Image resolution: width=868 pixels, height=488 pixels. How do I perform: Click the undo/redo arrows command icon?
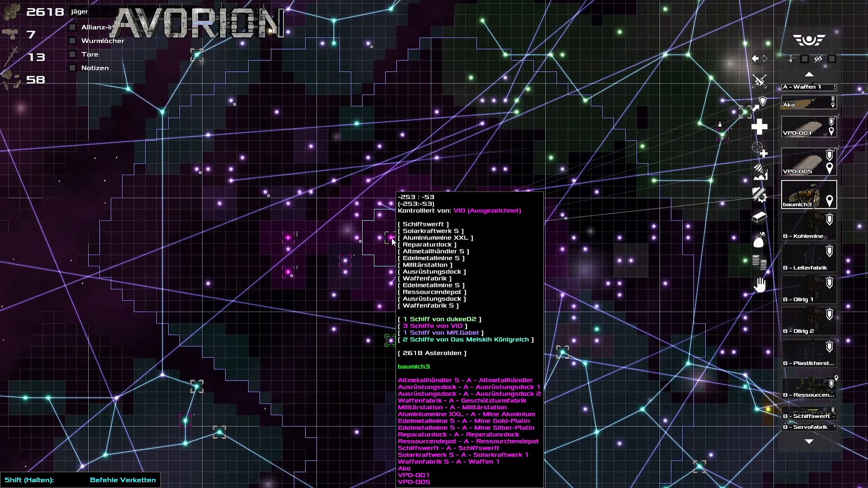coord(759,59)
